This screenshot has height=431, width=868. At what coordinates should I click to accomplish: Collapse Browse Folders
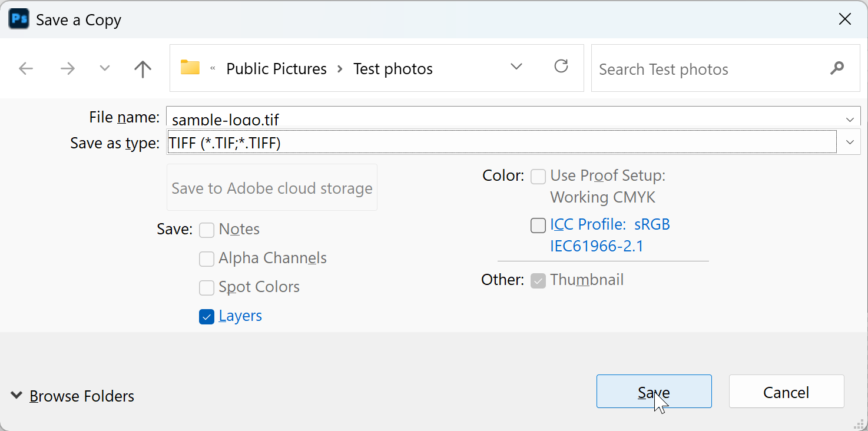[72, 396]
